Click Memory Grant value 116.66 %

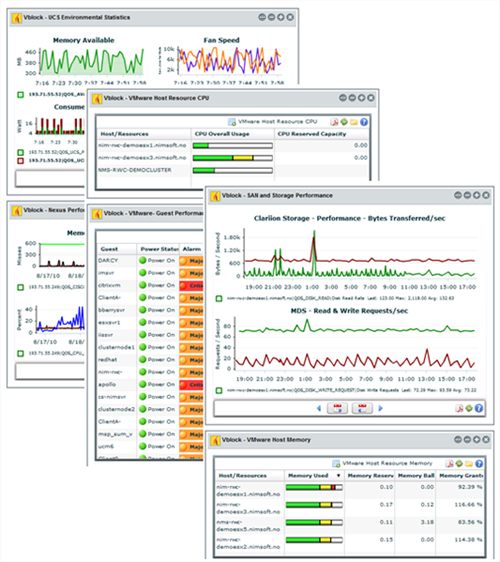(467, 505)
